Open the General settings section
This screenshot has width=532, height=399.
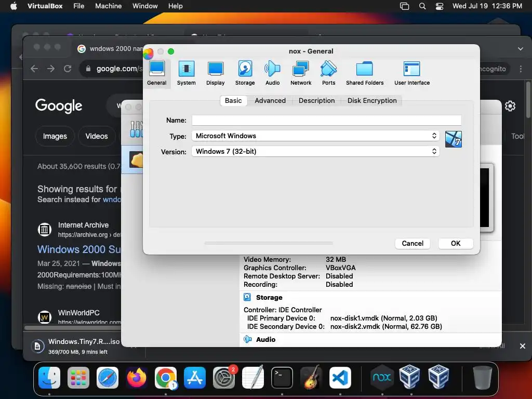157,73
